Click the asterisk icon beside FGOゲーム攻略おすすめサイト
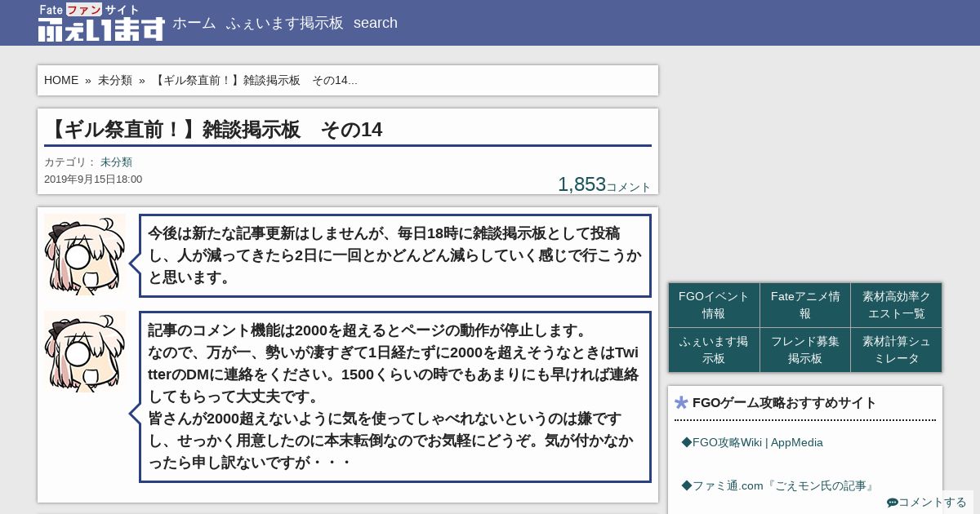 point(682,403)
